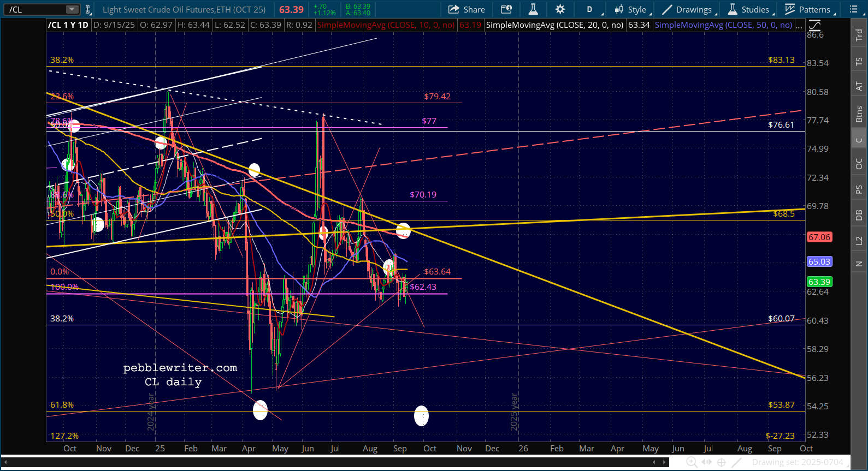Toggle the Trd side panel tab
868x471 pixels.
859,35
